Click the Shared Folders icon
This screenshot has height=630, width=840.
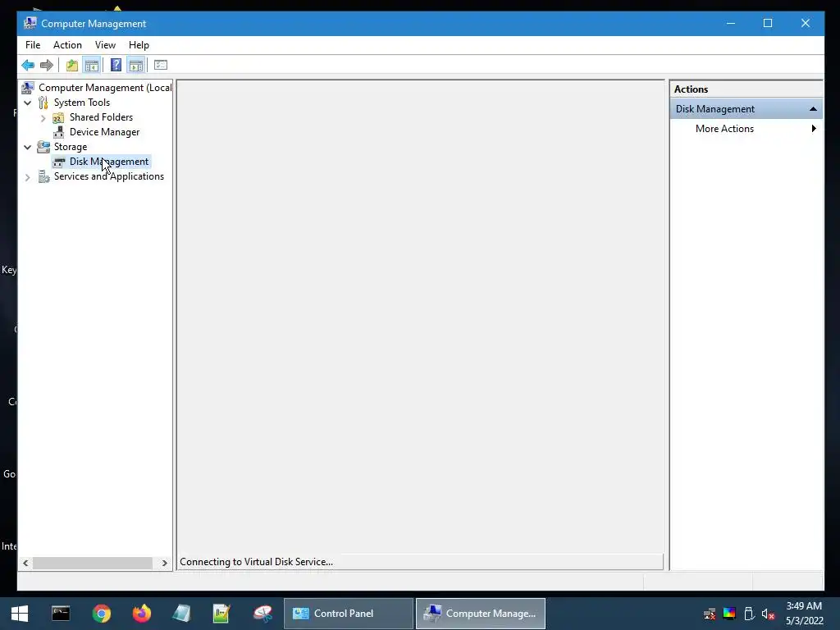(58, 117)
